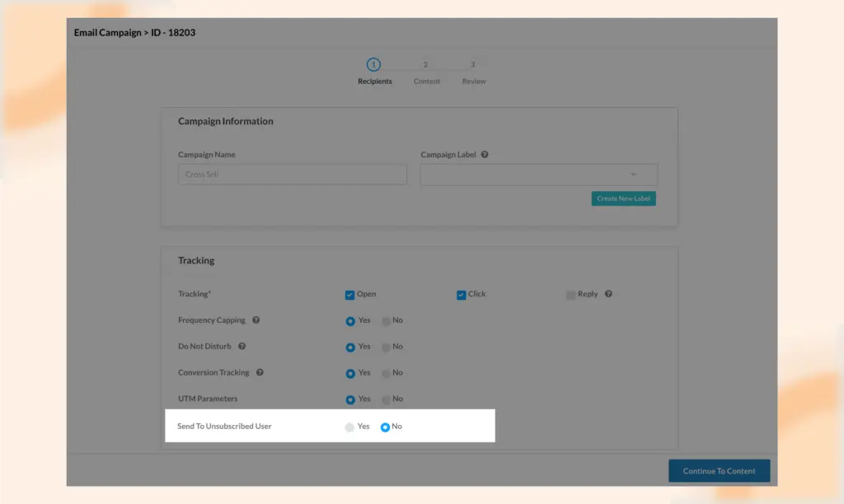Viewport: 844px width, 504px height.
Task: Click help icon next to Campaign Label
Action: (x=485, y=155)
